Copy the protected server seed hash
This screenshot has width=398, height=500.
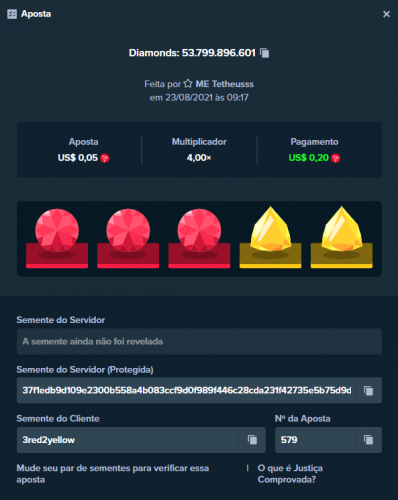(369, 390)
